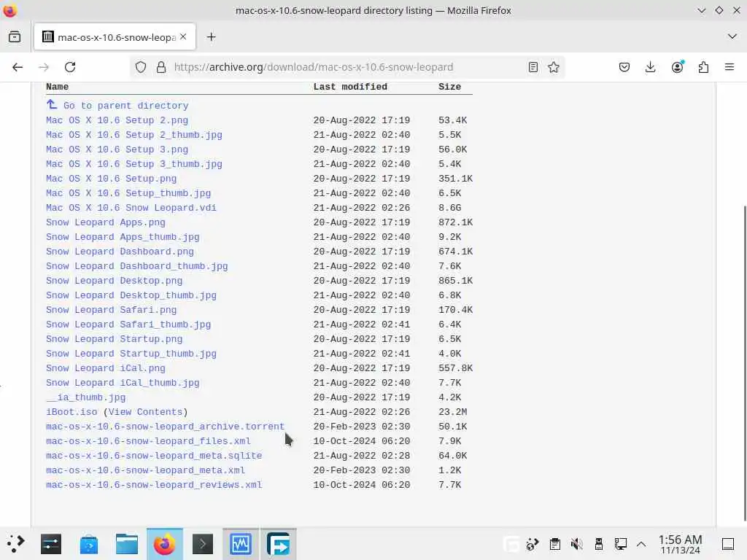This screenshot has height=560, width=747.
Task: Open Snow Leopard iCal.png
Action: tap(105, 368)
